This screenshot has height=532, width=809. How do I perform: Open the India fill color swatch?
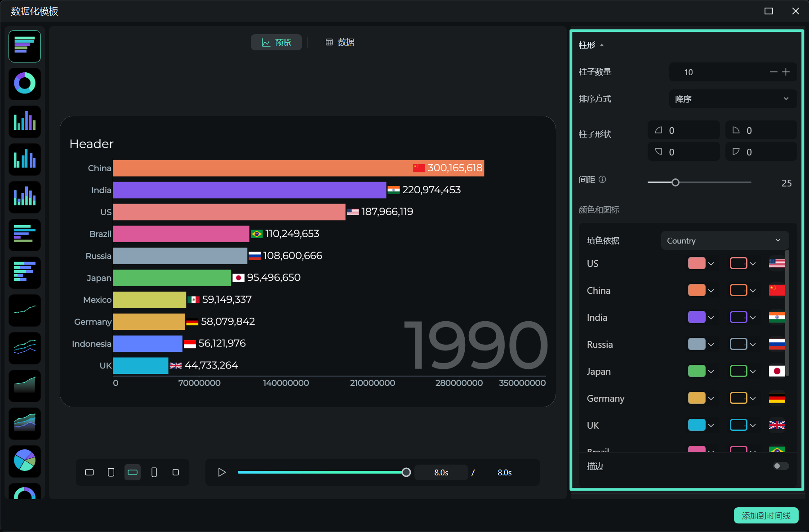click(x=697, y=317)
